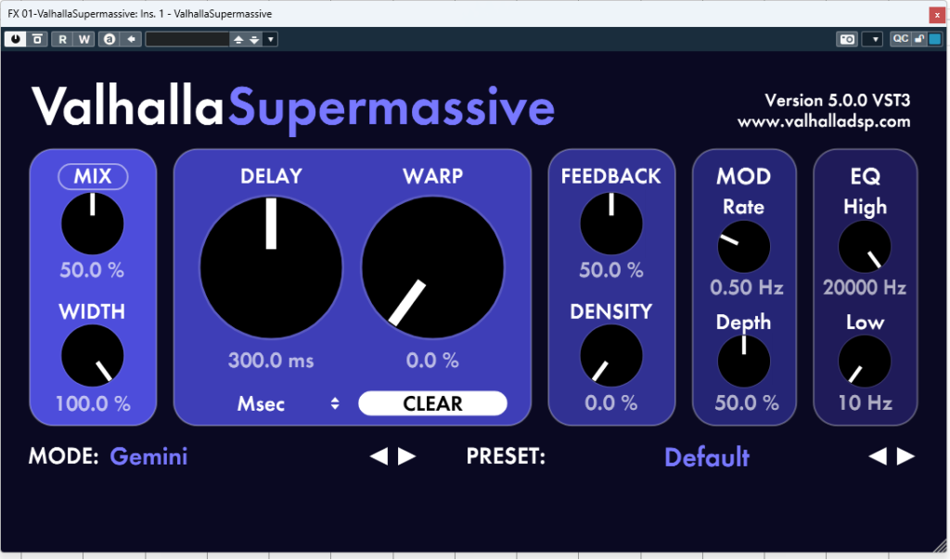Viewport: 950px width, 560px height.
Task: Load previous program with up arrow
Action: click(x=238, y=39)
